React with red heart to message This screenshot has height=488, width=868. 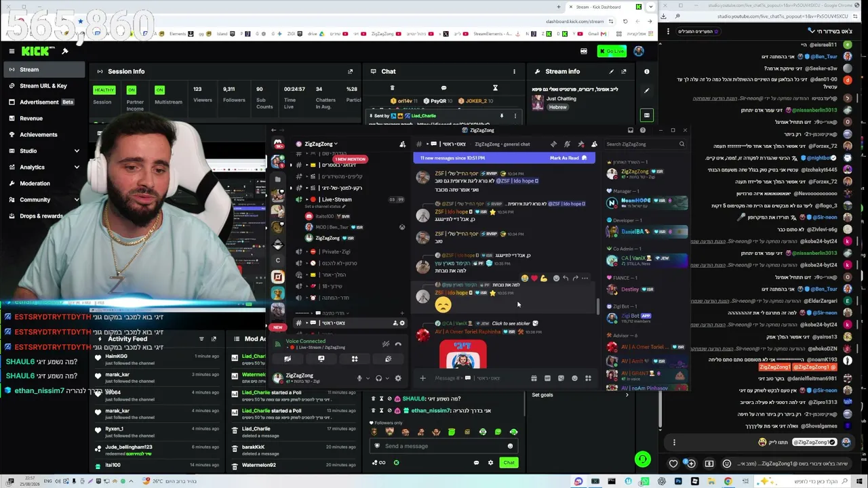[x=534, y=278]
